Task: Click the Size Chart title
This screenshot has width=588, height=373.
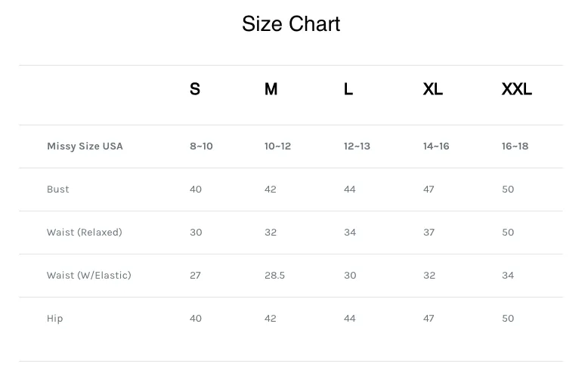Action: (291, 24)
